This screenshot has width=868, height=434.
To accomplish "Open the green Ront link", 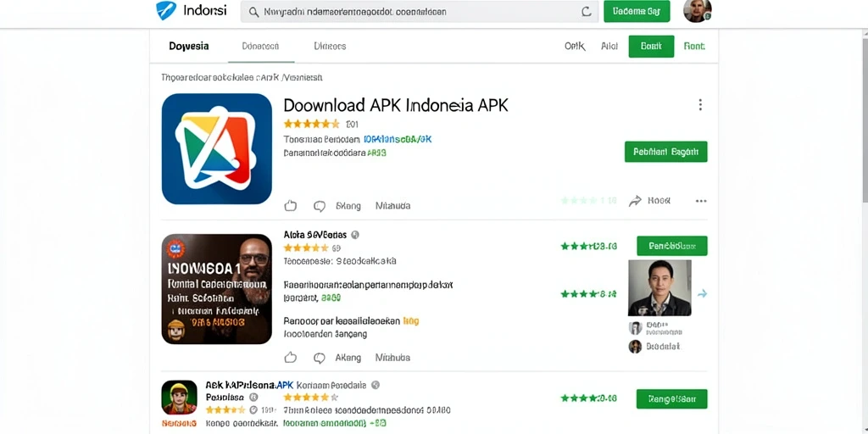I will [x=694, y=47].
